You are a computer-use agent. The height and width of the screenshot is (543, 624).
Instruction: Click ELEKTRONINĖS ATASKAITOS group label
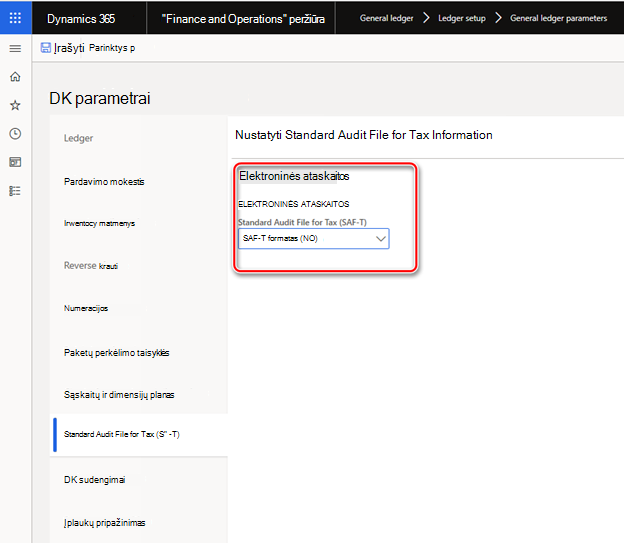click(294, 204)
